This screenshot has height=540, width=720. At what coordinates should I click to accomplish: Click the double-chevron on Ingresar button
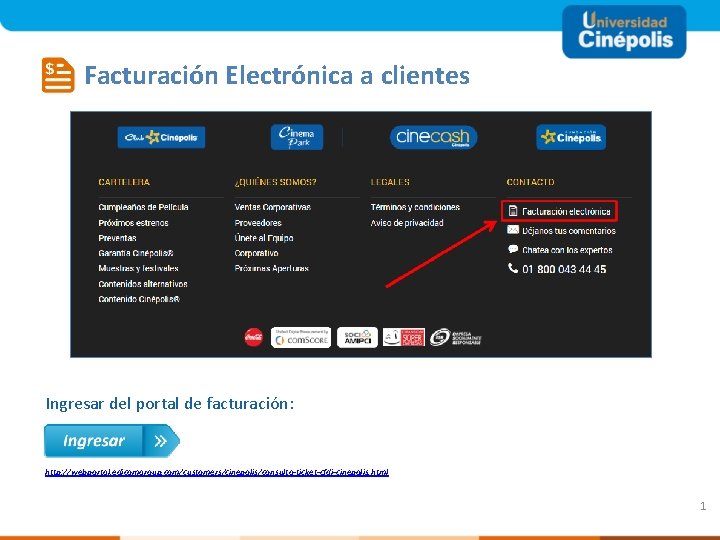pyautogui.click(x=160, y=441)
